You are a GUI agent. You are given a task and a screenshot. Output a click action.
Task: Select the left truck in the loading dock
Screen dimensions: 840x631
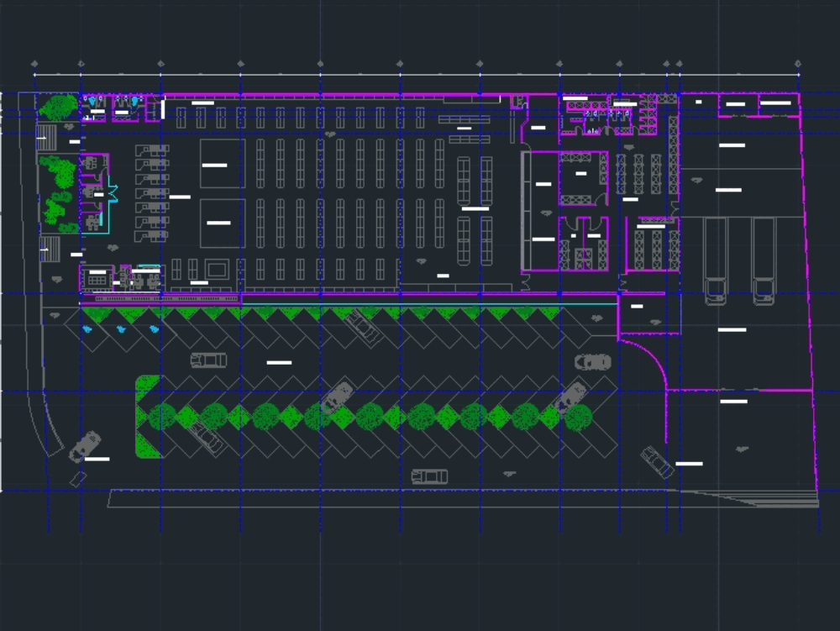715,260
